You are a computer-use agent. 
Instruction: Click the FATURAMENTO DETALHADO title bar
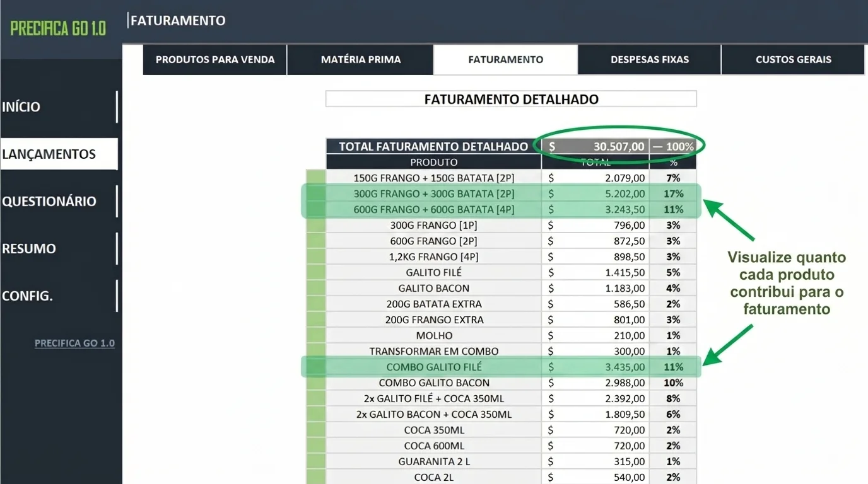[x=510, y=99]
